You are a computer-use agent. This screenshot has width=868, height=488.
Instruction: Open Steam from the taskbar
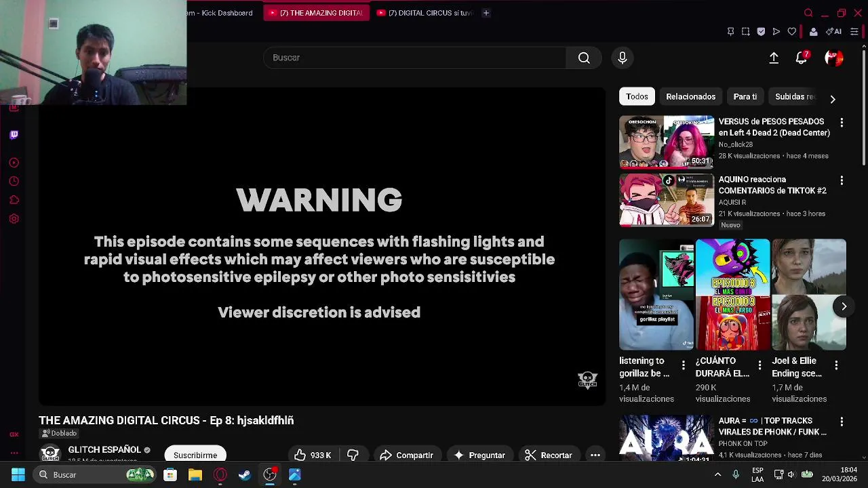(x=245, y=474)
